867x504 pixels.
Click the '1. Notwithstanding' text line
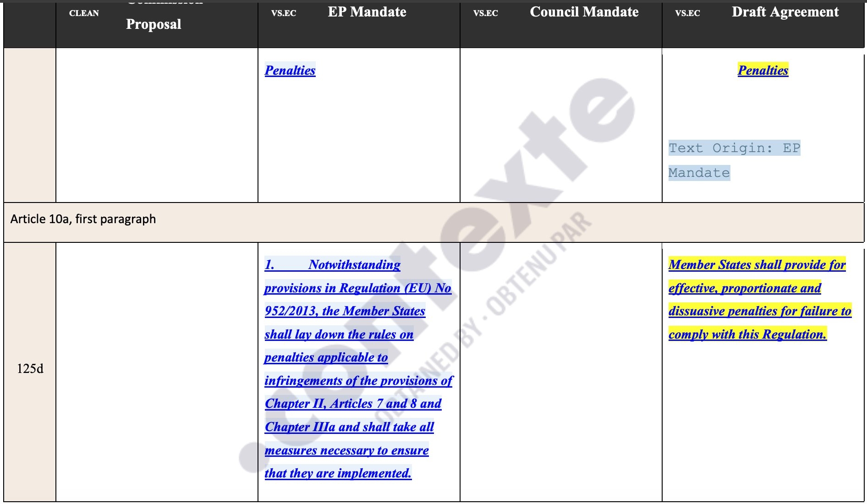coord(332,264)
